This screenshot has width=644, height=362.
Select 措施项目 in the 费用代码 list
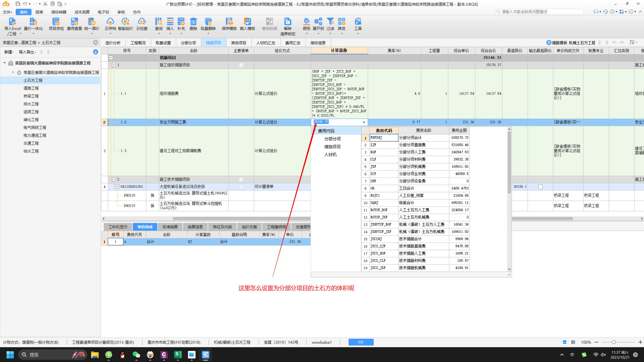tap(332, 147)
